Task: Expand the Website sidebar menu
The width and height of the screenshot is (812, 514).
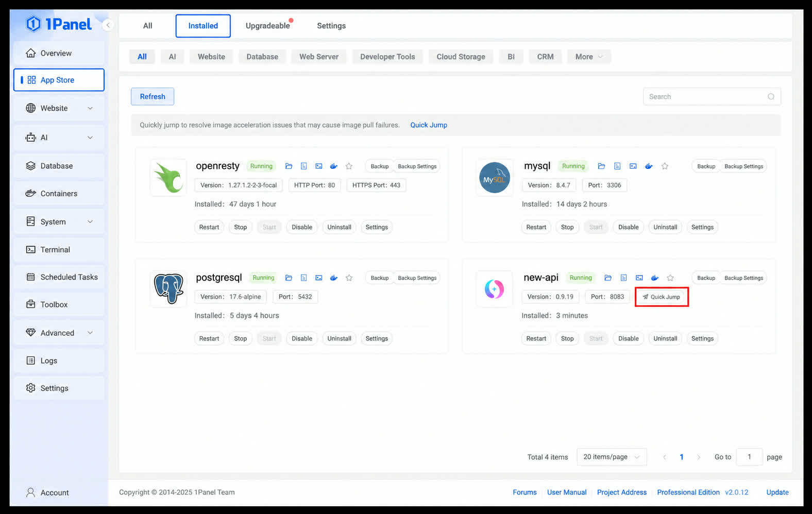Action: [x=59, y=108]
